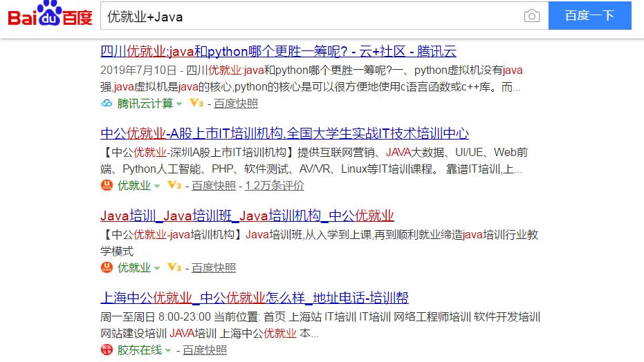Image resolution: width=644 pixels, height=362 pixels.
Task: Click the Baidu logo
Action: pyautogui.click(x=50, y=15)
